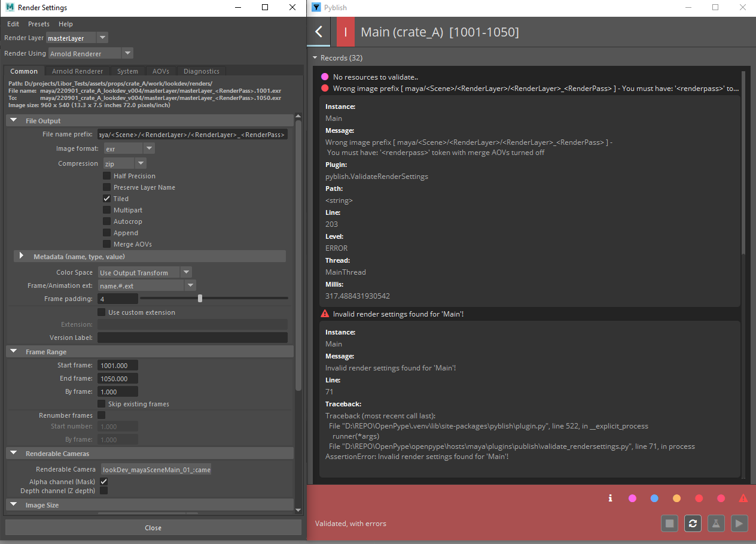Toggle the last pinkish-red circle log filter
The height and width of the screenshot is (544, 756).
(721, 498)
